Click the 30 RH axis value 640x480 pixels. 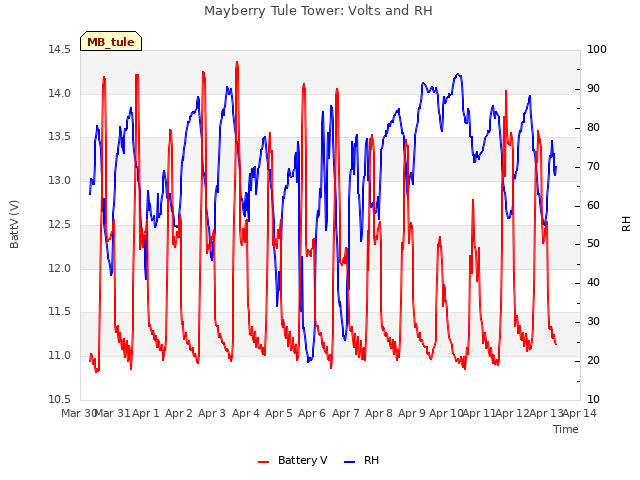point(593,322)
